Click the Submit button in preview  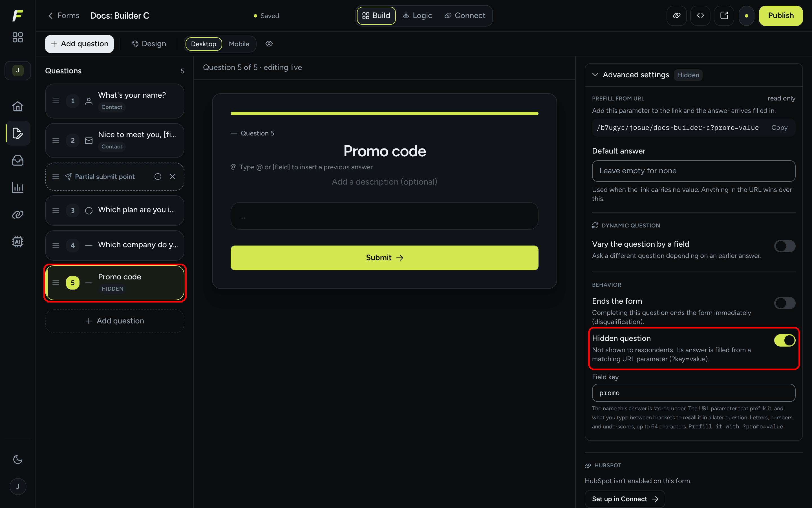click(384, 258)
